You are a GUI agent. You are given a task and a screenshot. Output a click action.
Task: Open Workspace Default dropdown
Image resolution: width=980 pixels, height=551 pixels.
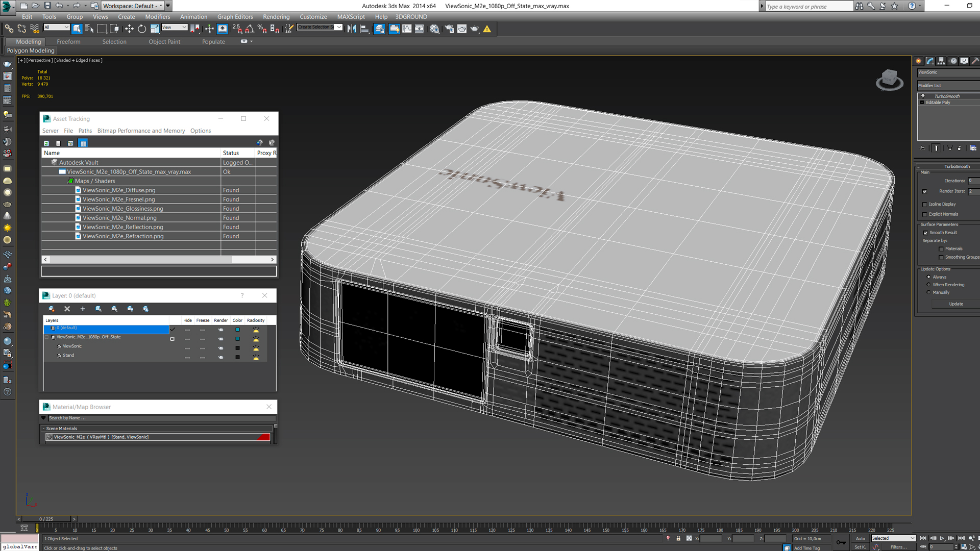pos(133,6)
